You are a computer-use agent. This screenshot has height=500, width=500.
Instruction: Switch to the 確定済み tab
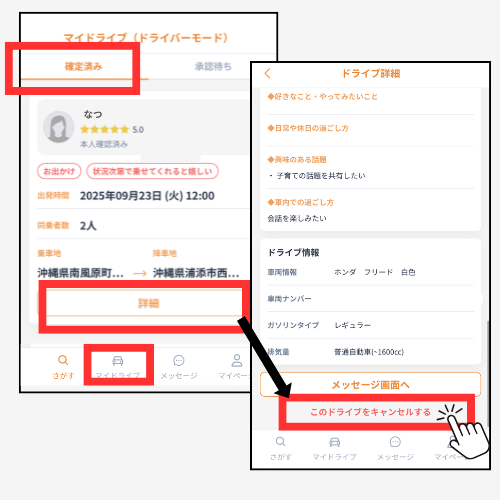(x=83, y=66)
